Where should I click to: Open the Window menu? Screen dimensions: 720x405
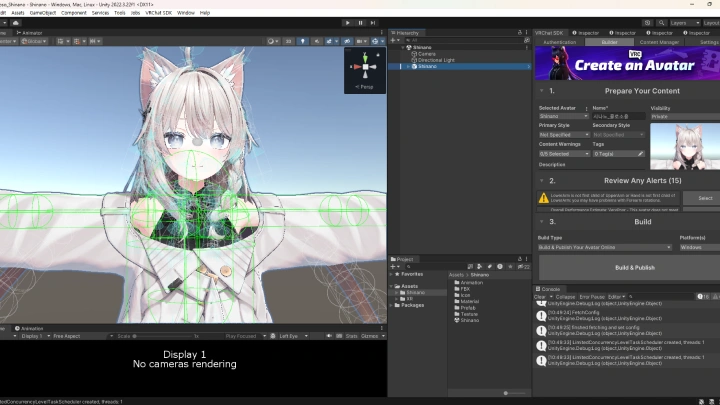tap(186, 13)
